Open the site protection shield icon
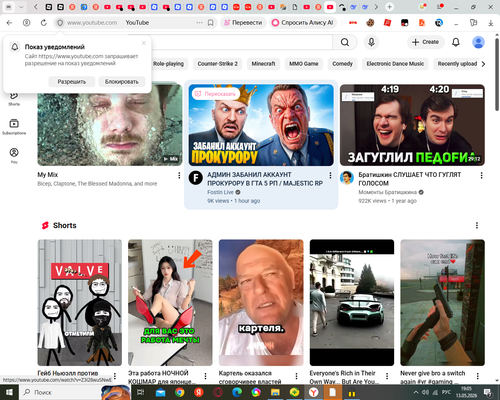 point(60,23)
